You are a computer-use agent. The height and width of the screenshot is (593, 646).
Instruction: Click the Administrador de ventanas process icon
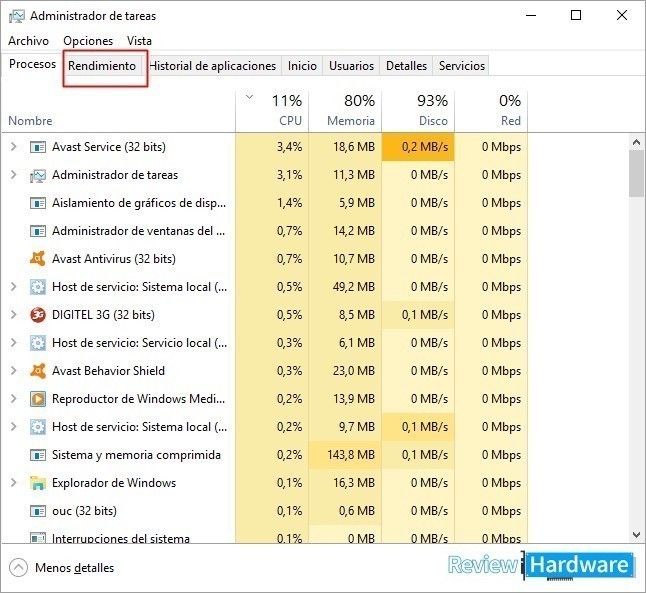click(38, 231)
